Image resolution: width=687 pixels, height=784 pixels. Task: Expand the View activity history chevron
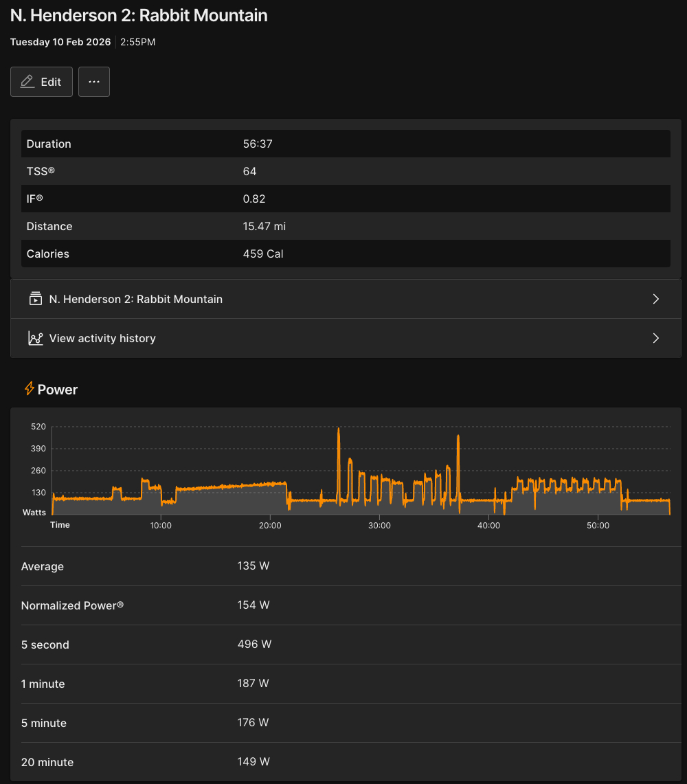tap(655, 338)
